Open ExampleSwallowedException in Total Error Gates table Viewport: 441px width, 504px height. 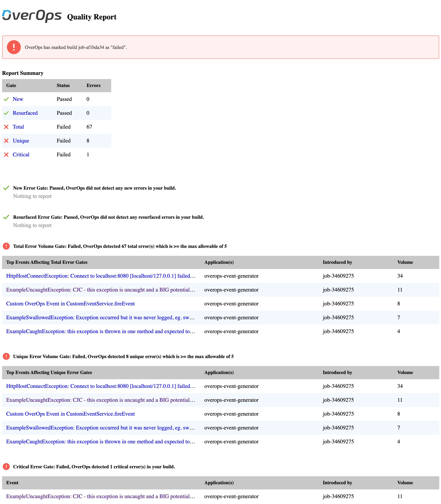click(101, 318)
